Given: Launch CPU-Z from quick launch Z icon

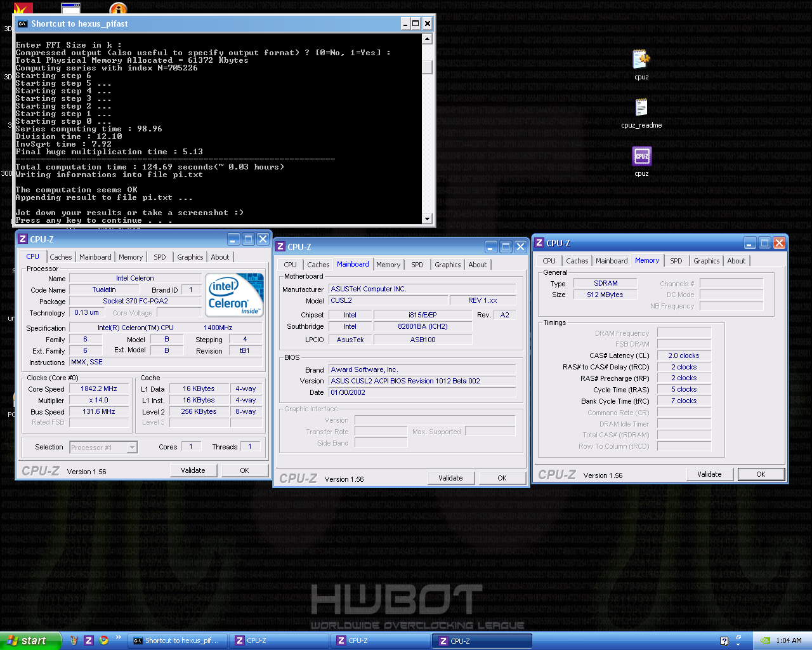Looking at the screenshot, I should 89,640.
